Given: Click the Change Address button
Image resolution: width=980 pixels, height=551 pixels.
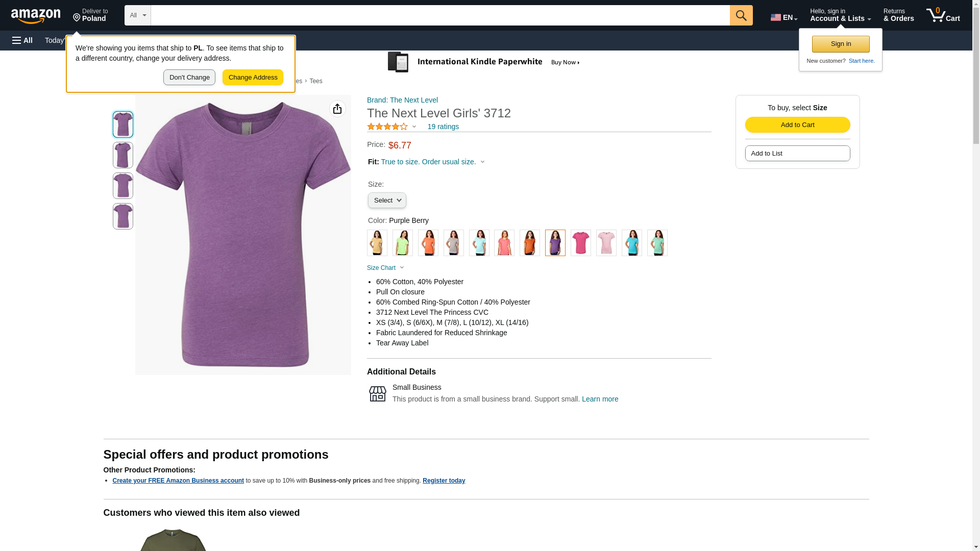Looking at the screenshot, I should click(x=253, y=78).
